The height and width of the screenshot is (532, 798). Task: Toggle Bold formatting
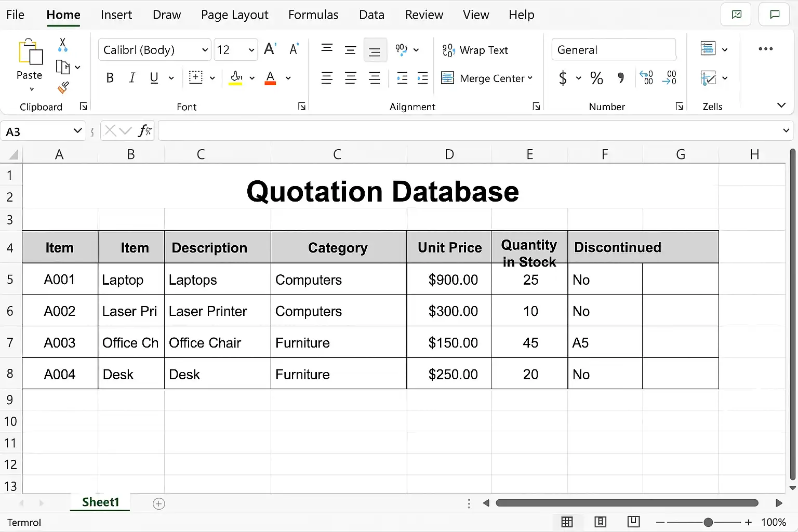(x=110, y=78)
